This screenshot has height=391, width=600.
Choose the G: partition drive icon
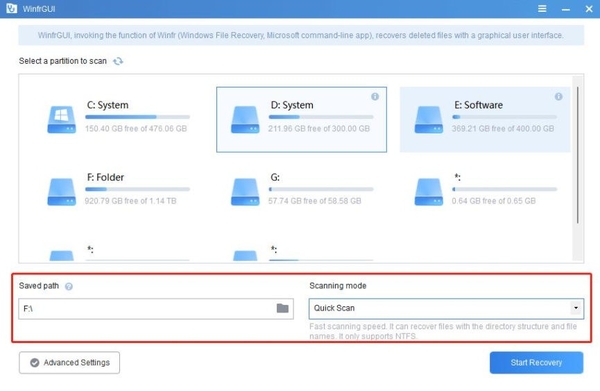click(x=245, y=192)
